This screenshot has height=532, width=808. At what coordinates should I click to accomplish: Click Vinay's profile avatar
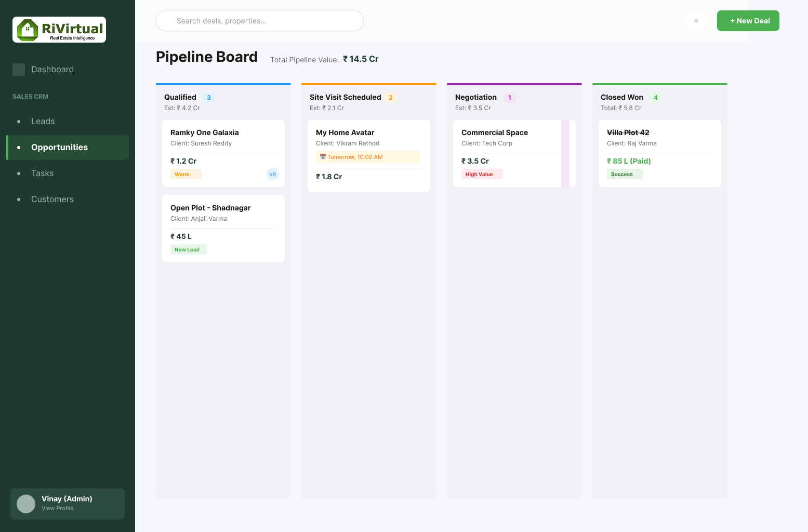pos(26,504)
